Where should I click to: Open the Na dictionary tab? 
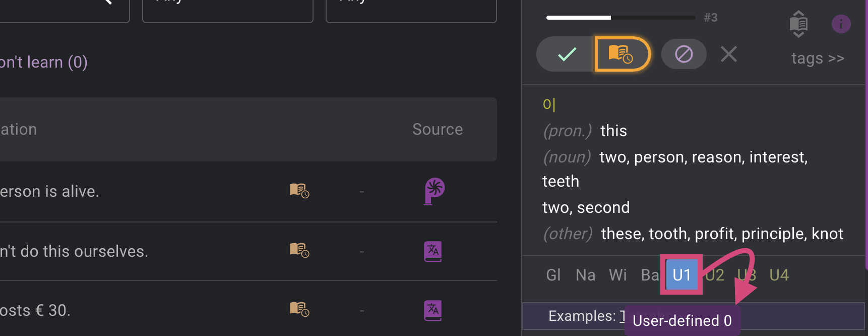[x=586, y=275]
